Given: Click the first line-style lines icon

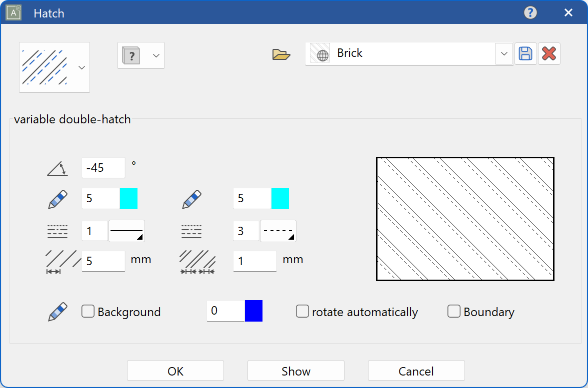Looking at the screenshot, I should point(57,231).
